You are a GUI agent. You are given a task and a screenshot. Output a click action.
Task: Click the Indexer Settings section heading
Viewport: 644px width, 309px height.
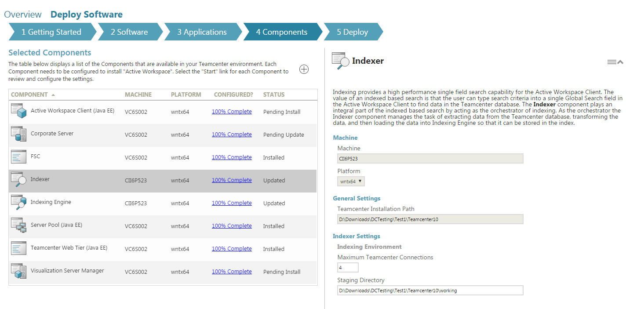(357, 236)
